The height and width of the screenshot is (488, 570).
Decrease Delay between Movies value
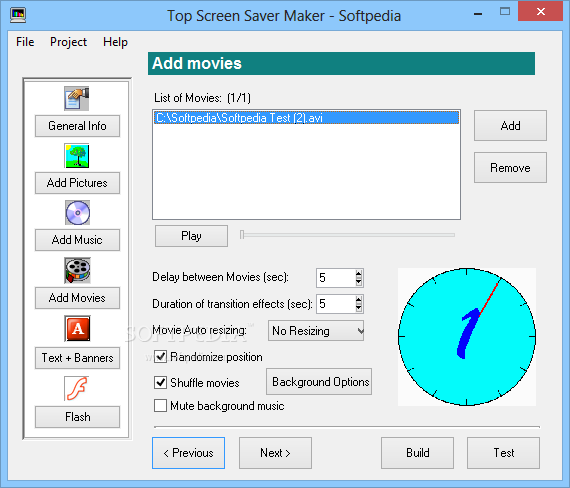click(359, 282)
